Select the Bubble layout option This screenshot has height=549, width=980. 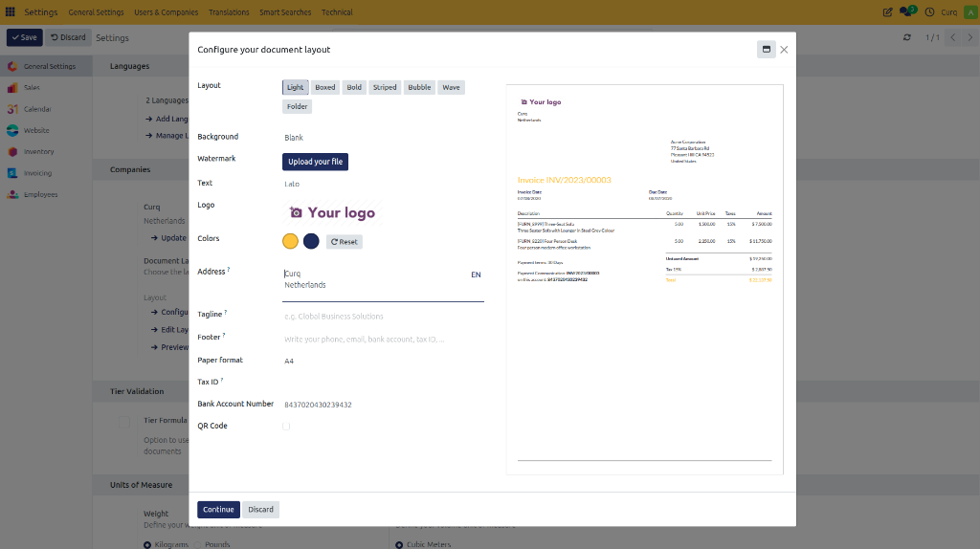coord(419,87)
